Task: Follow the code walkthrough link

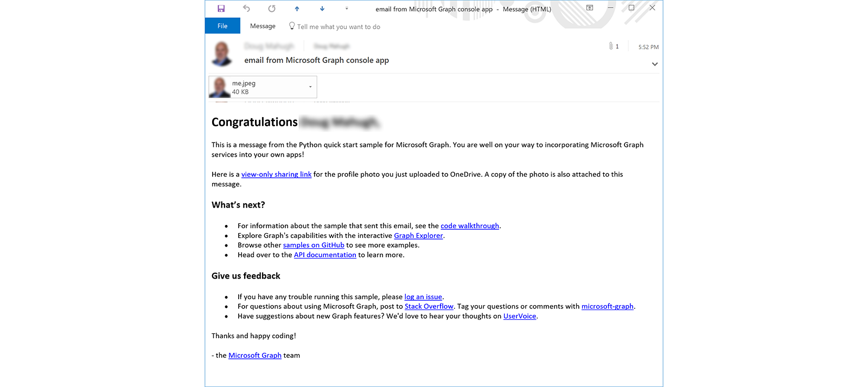Action: (x=469, y=226)
